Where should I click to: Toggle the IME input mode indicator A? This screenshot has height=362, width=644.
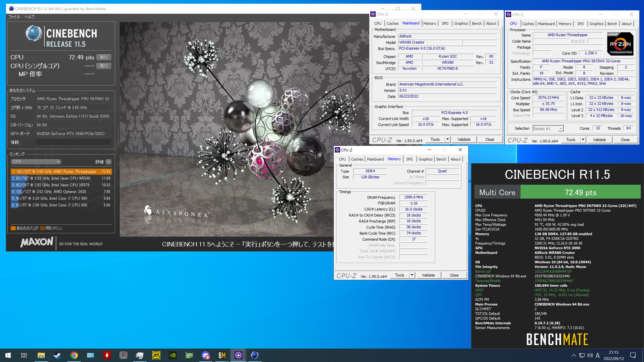(x=598, y=355)
